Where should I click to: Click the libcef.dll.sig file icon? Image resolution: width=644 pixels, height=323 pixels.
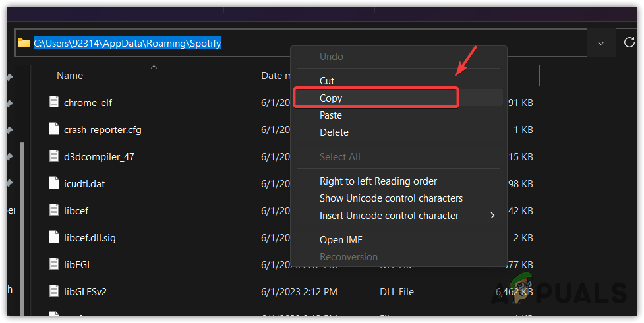[x=54, y=237]
